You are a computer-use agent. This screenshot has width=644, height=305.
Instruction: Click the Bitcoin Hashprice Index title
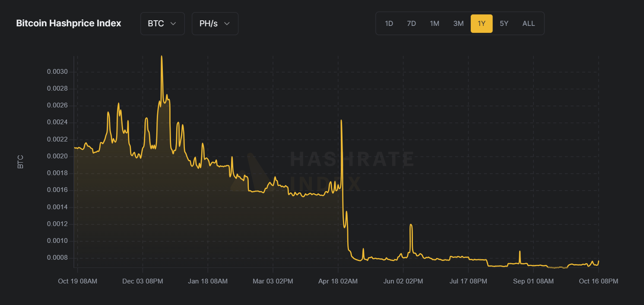pyautogui.click(x=69, y=23)
